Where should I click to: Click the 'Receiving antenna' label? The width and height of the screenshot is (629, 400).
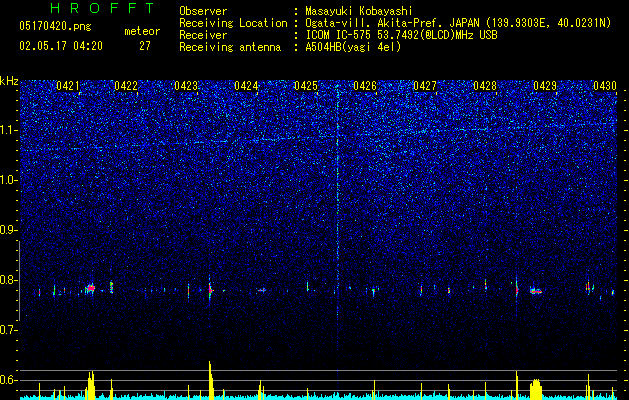tap(230, 47)
